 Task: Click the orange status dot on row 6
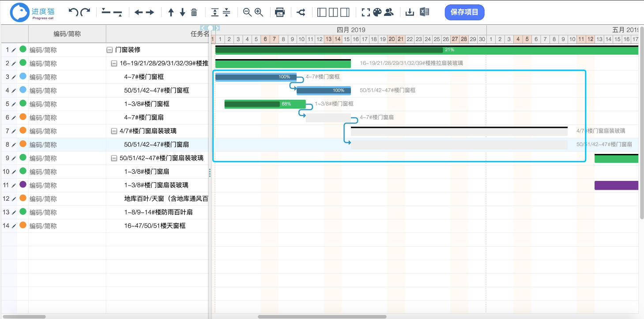pyautogui.click(x=23, y=117)
